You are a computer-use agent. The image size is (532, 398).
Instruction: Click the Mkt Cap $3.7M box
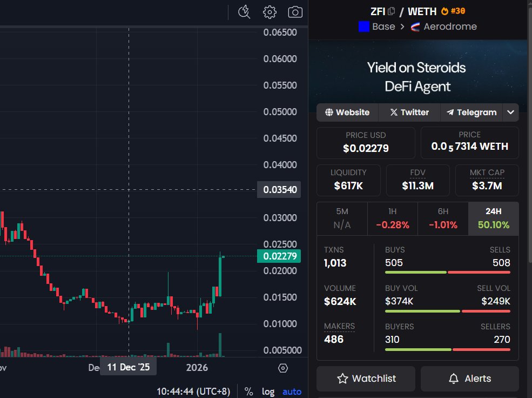[x=487, y=180]
